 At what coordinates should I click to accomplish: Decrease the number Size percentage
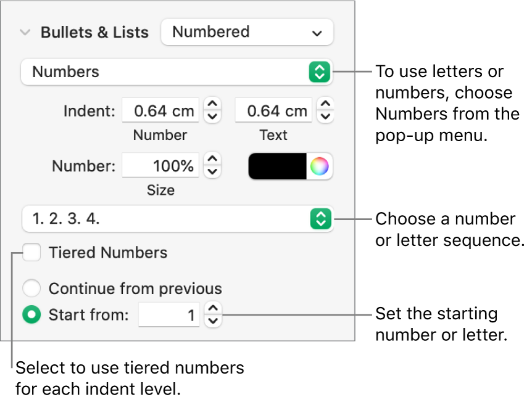212,170
